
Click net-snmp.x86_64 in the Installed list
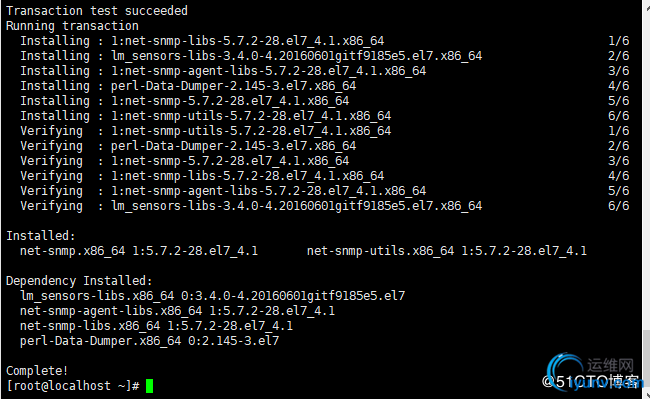point(73,251)
